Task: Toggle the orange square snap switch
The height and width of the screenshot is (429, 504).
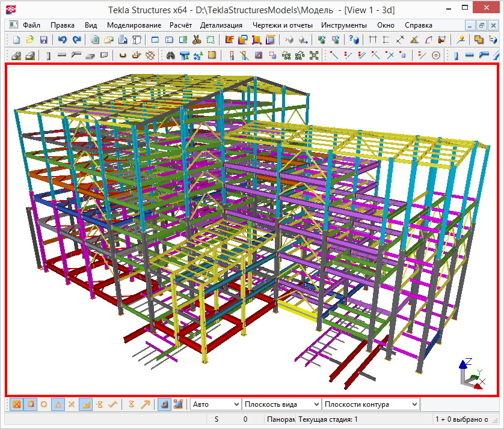Action: 31,404
